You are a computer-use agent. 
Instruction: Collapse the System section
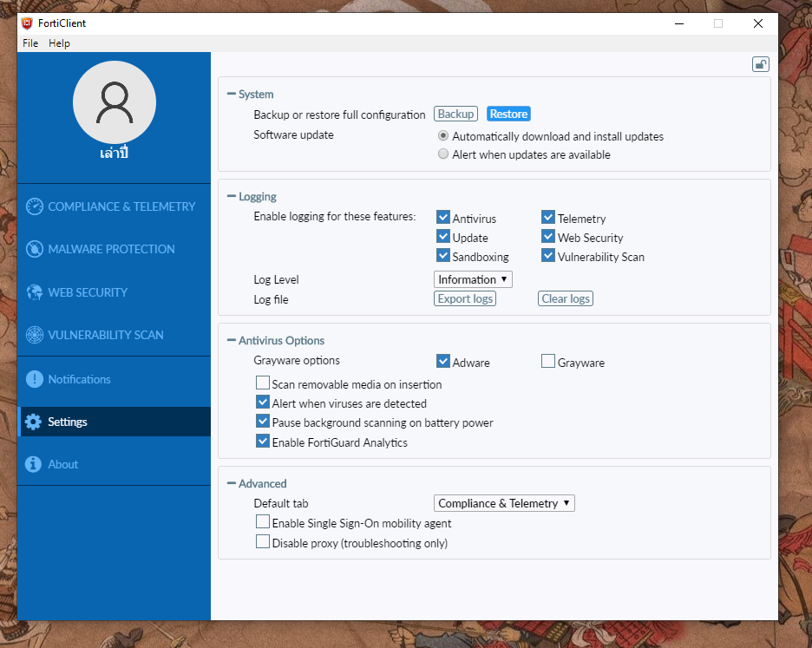coord(232,95)
